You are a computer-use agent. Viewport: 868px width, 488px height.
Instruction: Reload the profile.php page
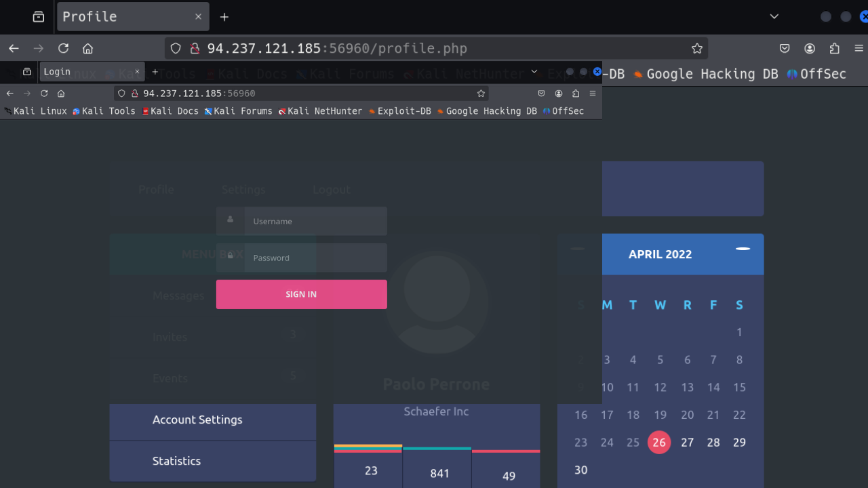coord(63,48)
